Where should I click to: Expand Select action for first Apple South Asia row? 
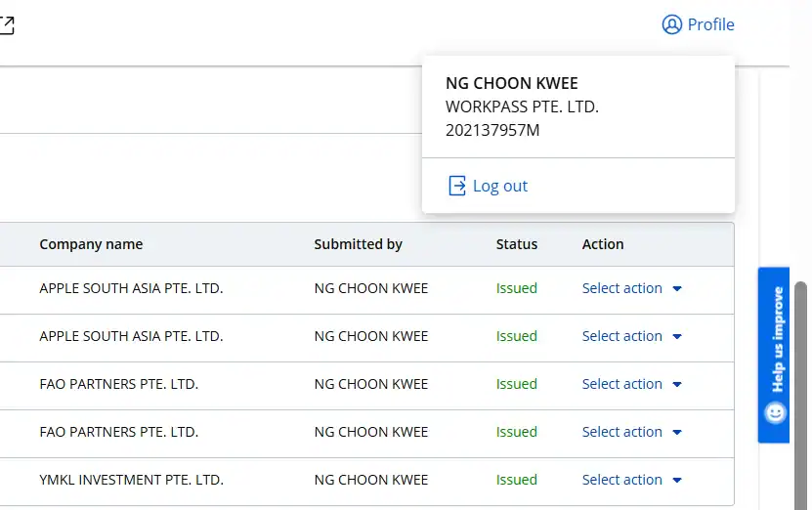tap(622, 288)
